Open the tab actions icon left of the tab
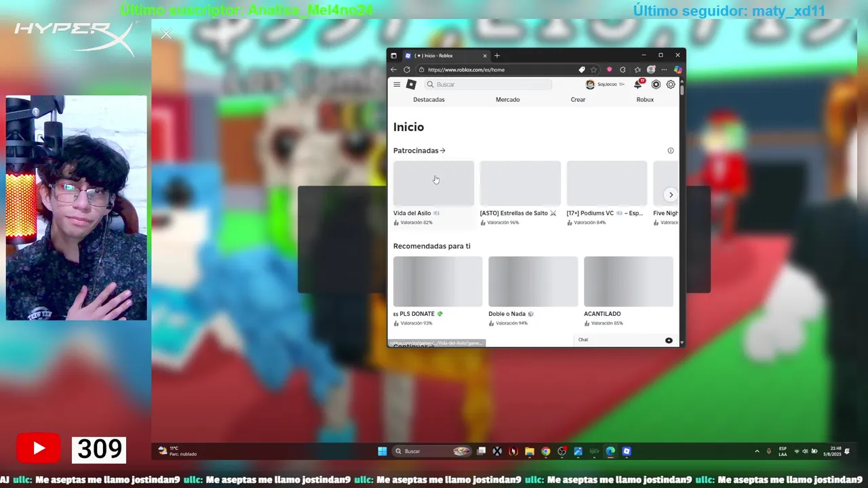The width and height of the screenshot is (868, 488). pyautogui.click(x=393, y=56)
